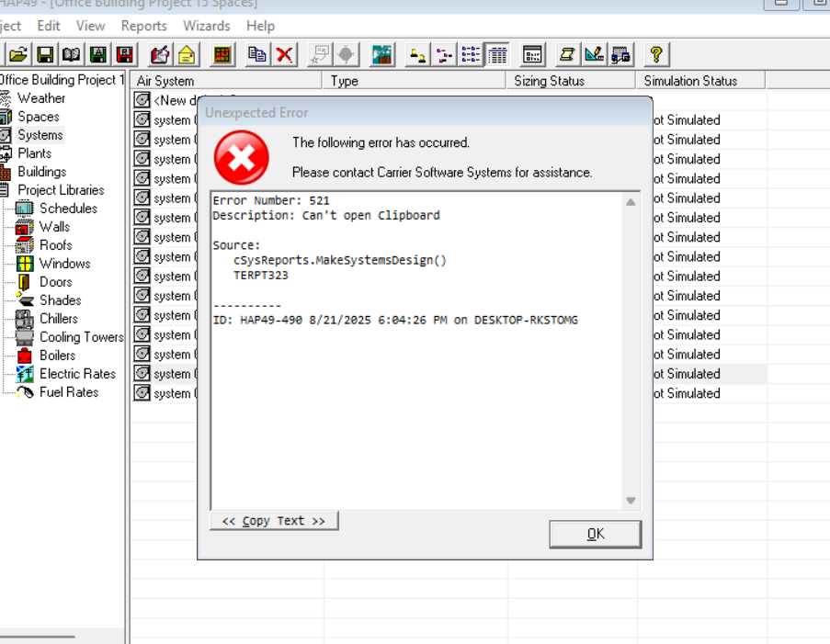This screenshot has height=644, width=830.
Task: Sort by the Sizing Status column header
Action: coord(571,81)
